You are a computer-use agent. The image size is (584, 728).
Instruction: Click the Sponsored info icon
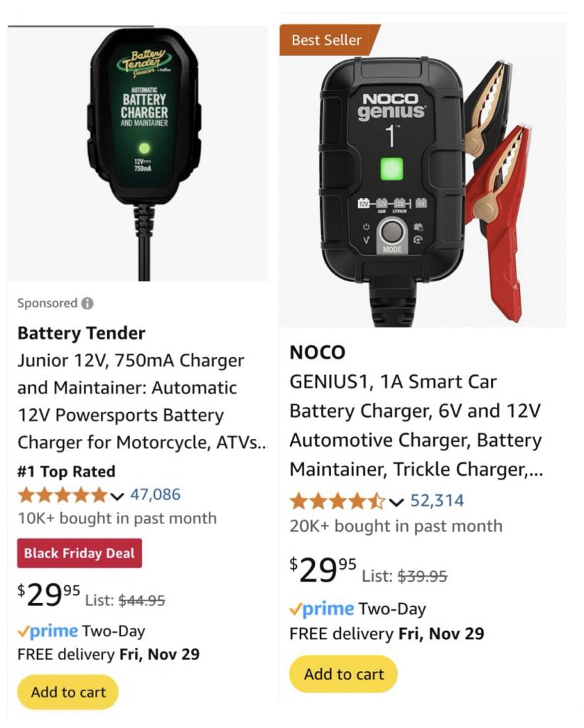click(87, 303)
